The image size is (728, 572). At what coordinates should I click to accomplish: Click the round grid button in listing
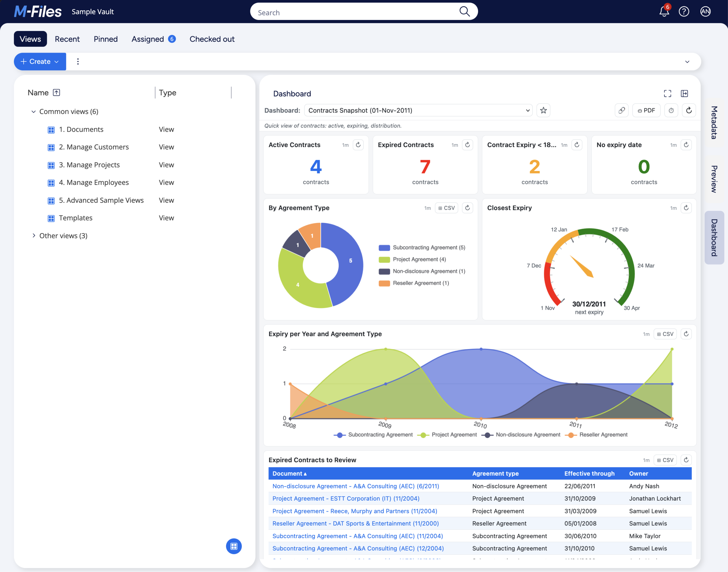click(234, 546)
